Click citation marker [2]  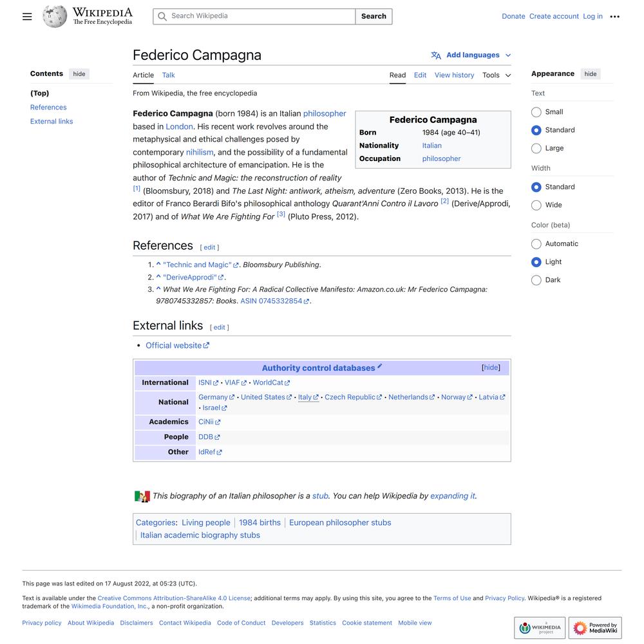tap(444, 201)
